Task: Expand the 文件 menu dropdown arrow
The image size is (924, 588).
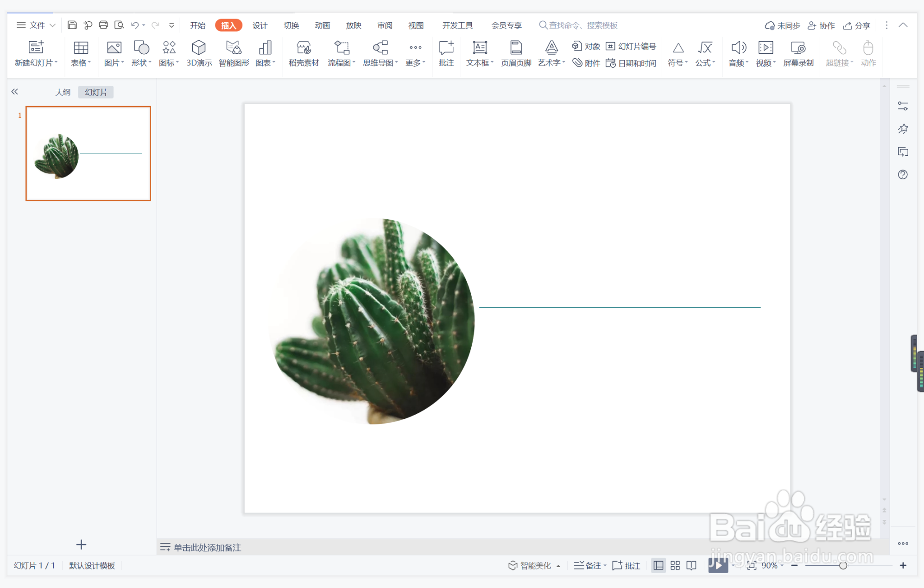Action: point(52,25)
